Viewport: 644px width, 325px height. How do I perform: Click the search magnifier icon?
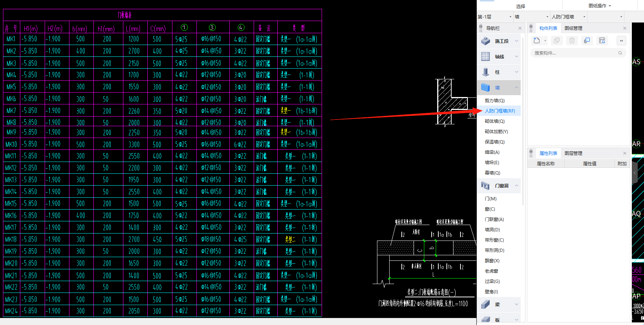pyautogui.click(x=620, y=53)
